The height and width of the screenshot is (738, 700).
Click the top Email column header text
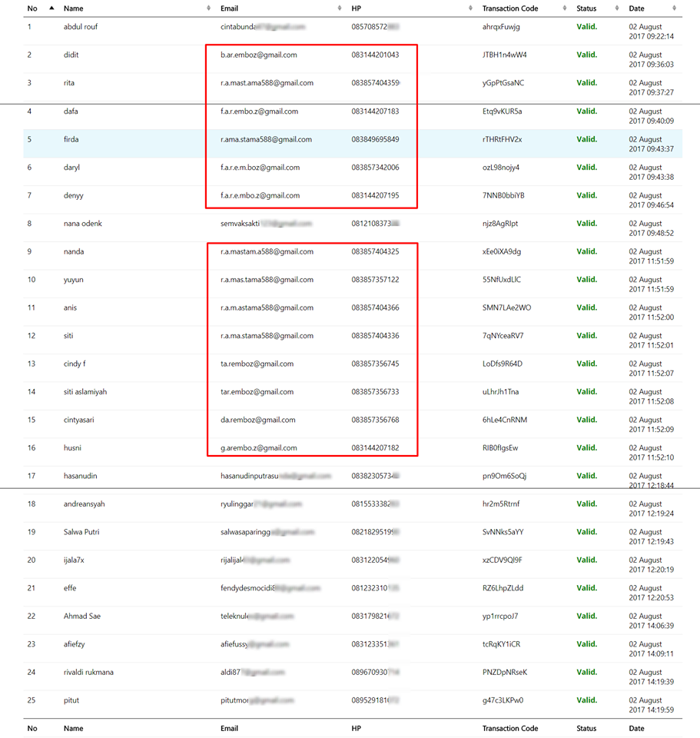coord(229,8)
